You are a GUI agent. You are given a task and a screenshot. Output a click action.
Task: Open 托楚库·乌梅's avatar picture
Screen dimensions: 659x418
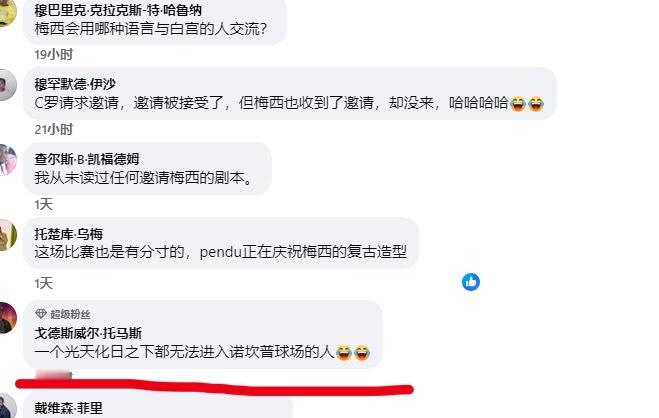6,235
